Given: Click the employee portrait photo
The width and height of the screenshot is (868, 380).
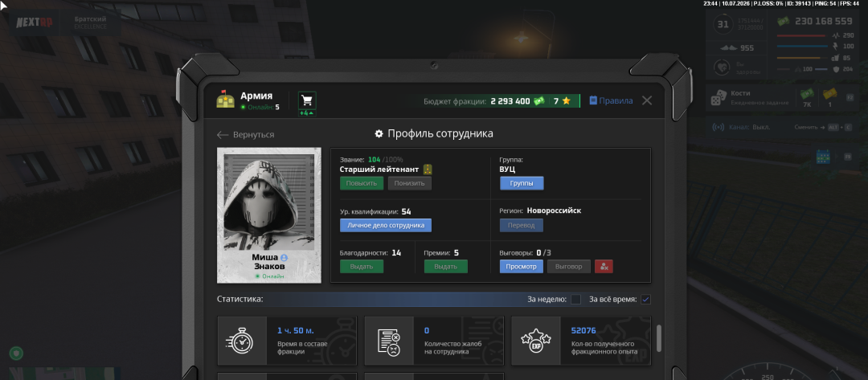Looking at the screenshot, I should (x=269, y=202).
